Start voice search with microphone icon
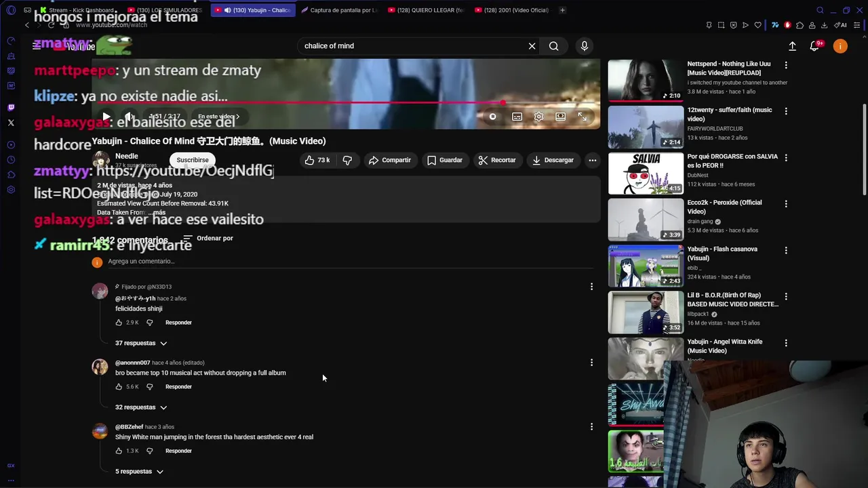Image resolution: width=868 pixels, height=488 pixels. coord(585,46)
